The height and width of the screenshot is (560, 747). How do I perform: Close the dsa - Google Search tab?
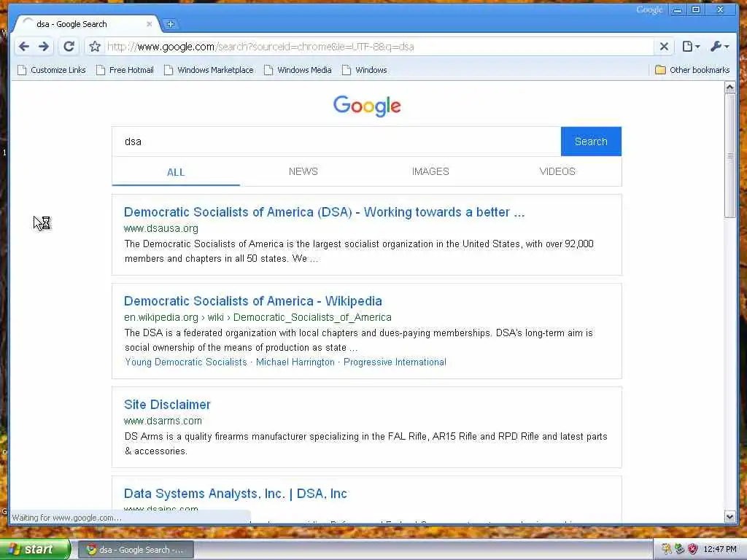coord(149,24)
